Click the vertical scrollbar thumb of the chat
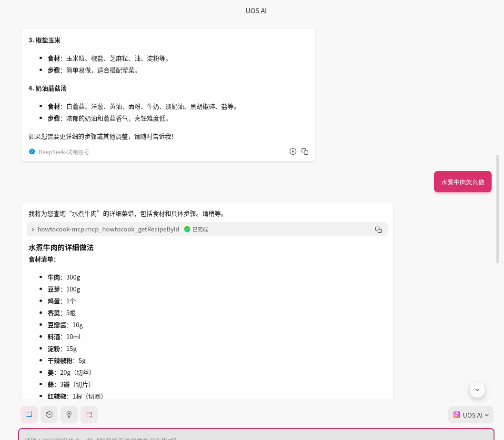Viewport: 504px width, 440px height. point(498,209)
